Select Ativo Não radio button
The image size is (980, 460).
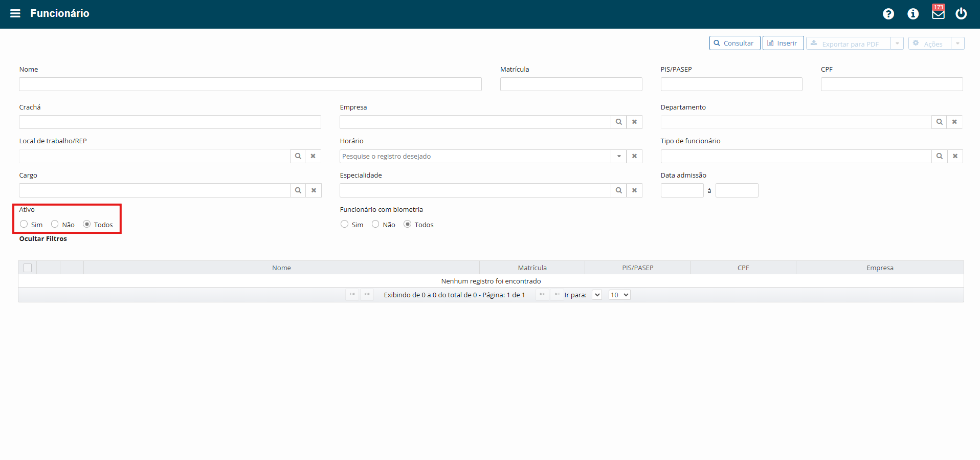click(55, 224)
